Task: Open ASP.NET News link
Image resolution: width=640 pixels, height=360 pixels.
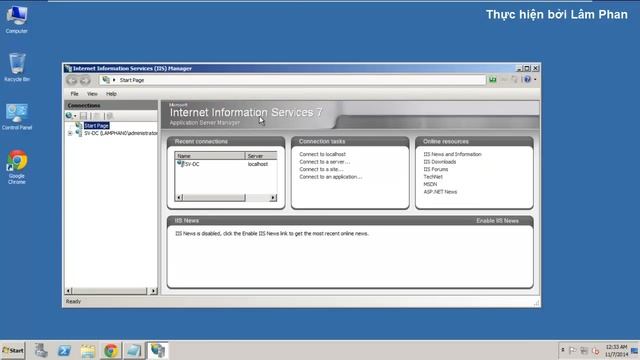Action: coord(440,192)
